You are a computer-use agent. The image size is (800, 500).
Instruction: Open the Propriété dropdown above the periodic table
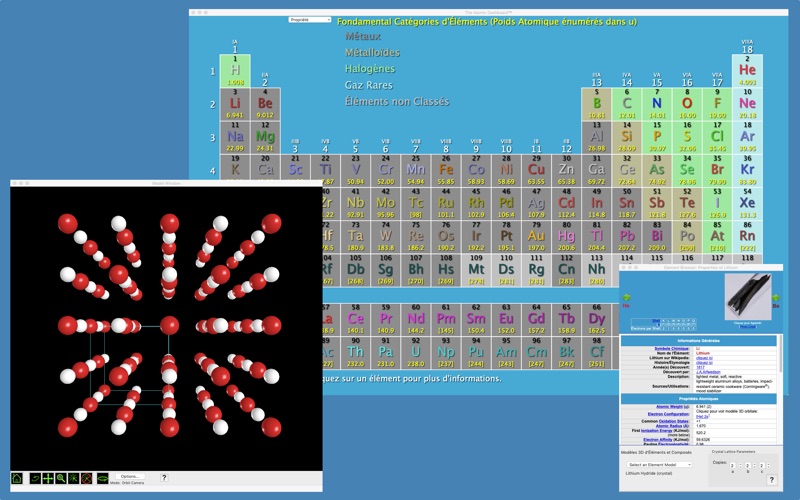[310, 20]
